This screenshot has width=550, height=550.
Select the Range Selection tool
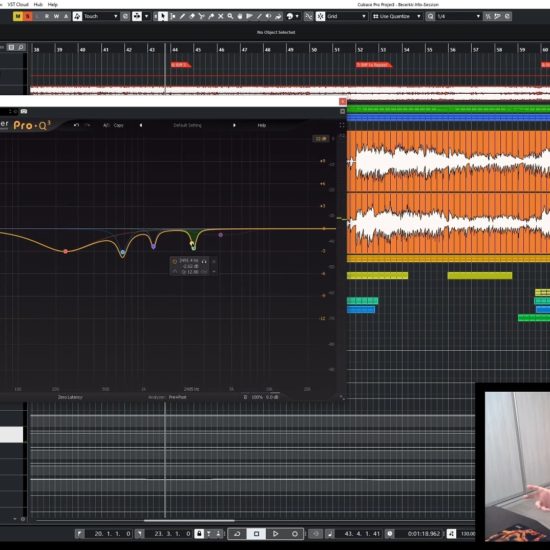(173, 16)
